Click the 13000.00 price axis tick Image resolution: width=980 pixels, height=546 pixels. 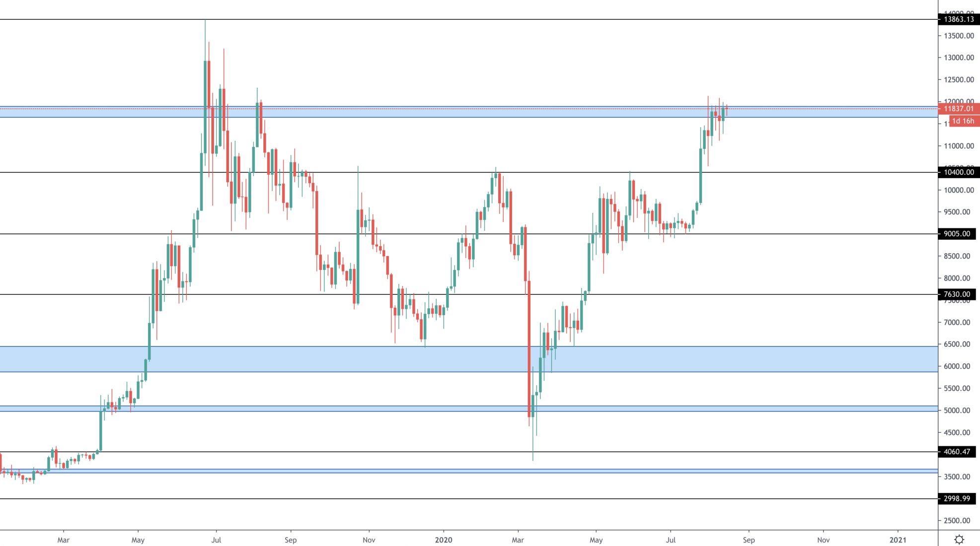pos(959,58)
